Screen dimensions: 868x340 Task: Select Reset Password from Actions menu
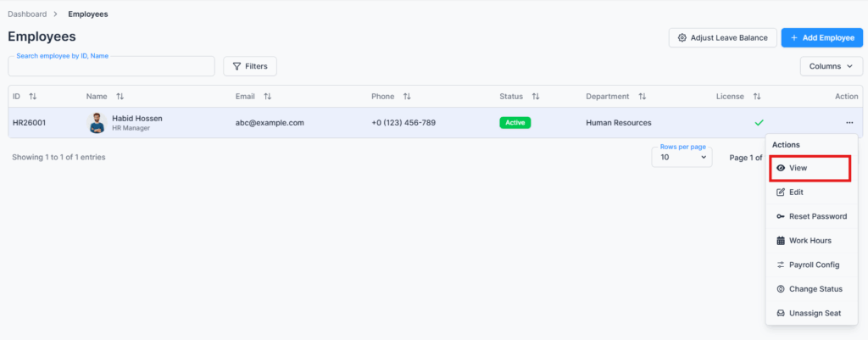tap(817, 216)
